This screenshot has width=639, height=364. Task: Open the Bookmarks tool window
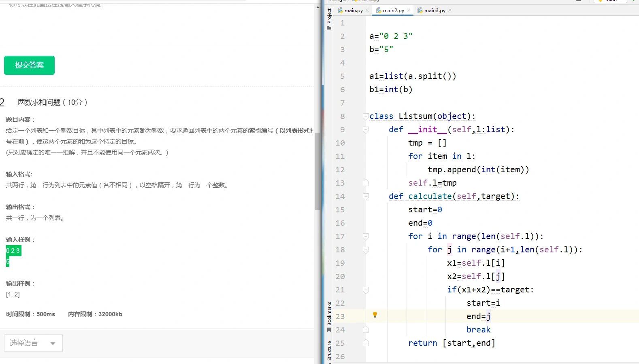(329, 317)
